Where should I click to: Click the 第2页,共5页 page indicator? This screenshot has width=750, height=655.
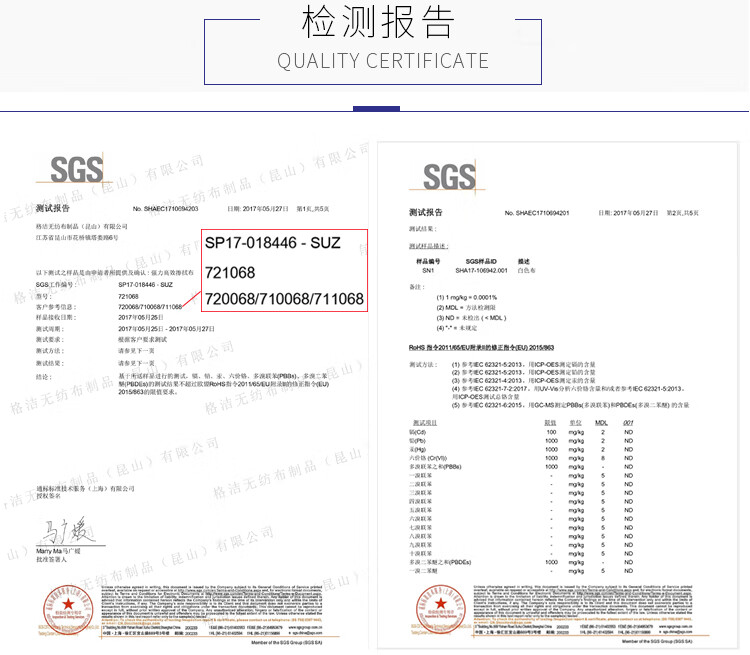click(x=683, y=213)
